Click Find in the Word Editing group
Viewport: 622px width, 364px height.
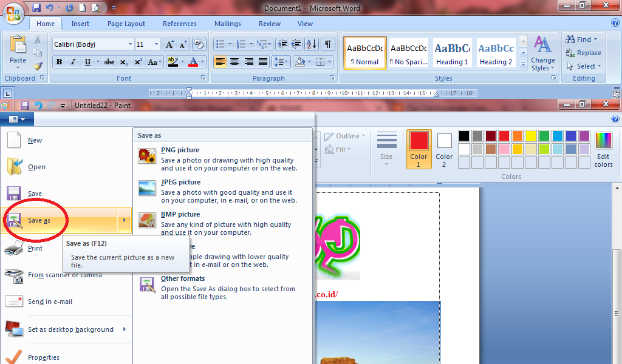pyautogui.click(x=581, y=39)
